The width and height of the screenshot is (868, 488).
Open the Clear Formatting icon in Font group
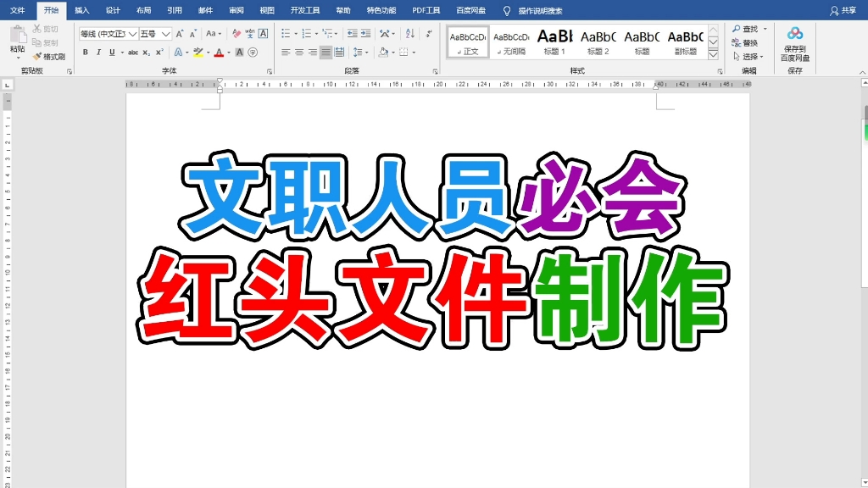236,32
